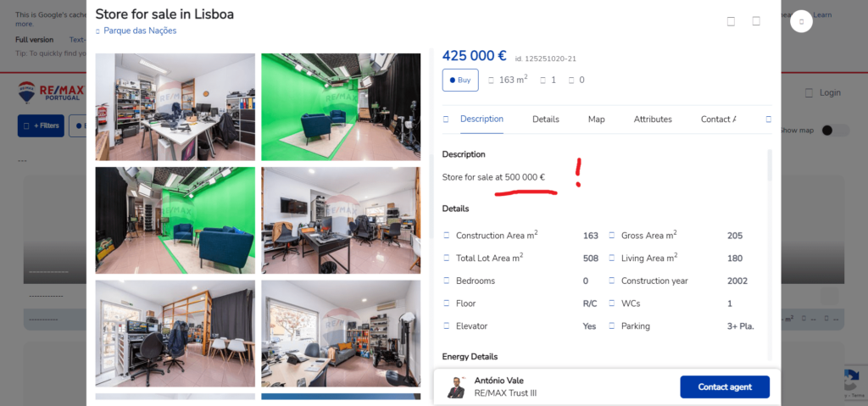
Task: Click the agent photo of António Vale
Action: [457, 387]
